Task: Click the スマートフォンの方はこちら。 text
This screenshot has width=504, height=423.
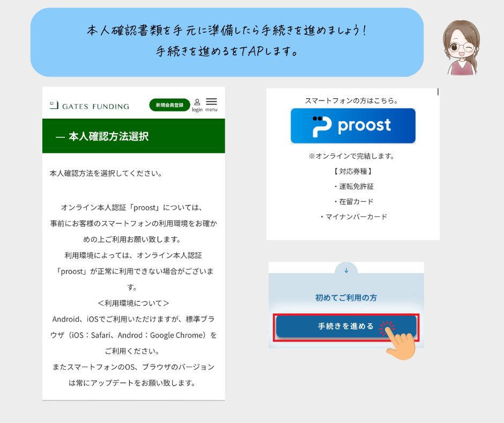Action: coord(352,101)
